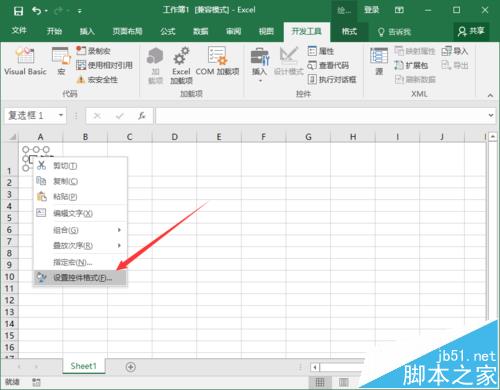The image size is (500, 390).
Task: Click the Tell Me (告诉我) search box
Action: tap(394, 32)
